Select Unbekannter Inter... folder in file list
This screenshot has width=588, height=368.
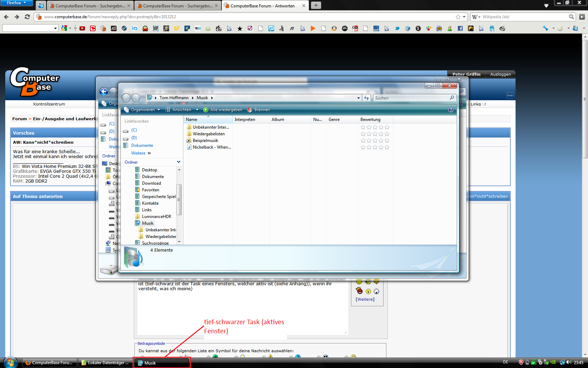[x=208, y=127]
